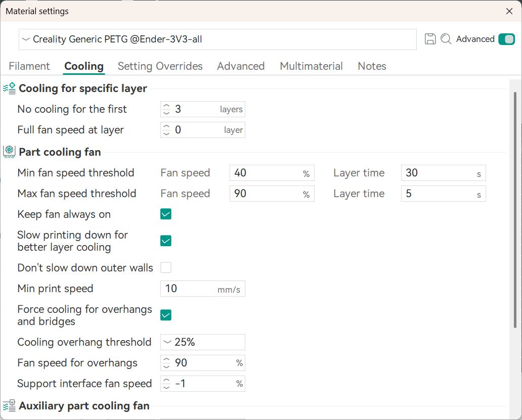Click the Don't slow down outer walls label
This screenshot has height=420, width=522.
[85, 268]
